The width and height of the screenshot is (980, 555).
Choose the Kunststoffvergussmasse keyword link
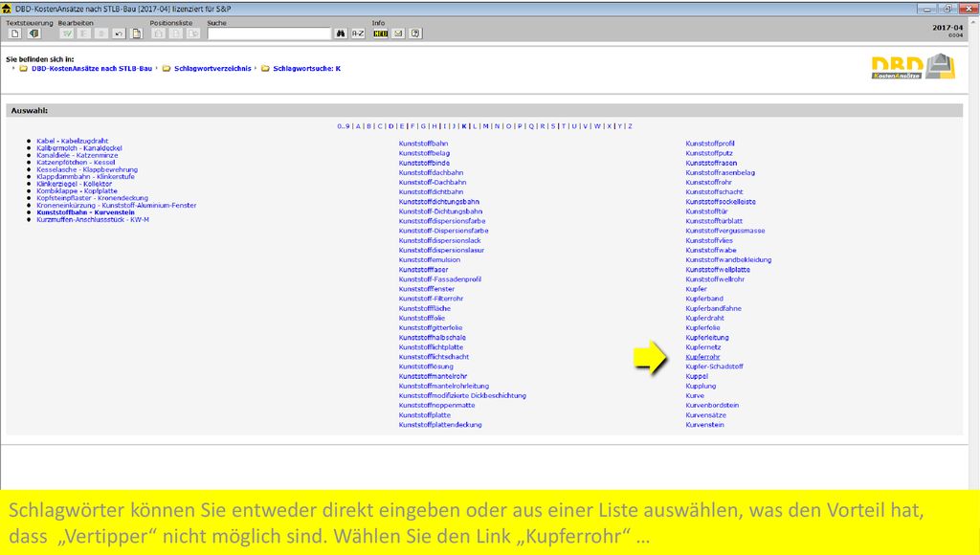725,231
